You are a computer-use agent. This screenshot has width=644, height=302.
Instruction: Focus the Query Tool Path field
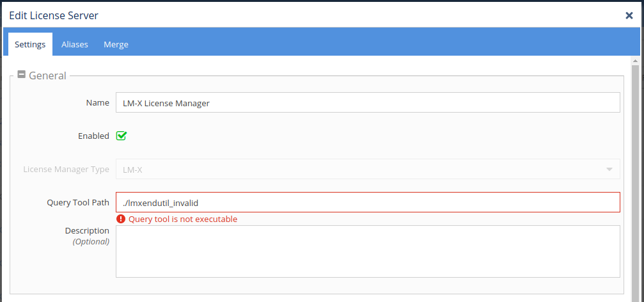coord(367,202)
